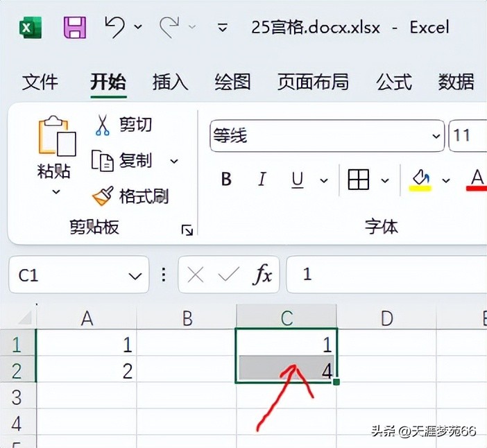Screen dimensions: 487x448
Task: Click the Select All corner triangle
Action: 25,318
